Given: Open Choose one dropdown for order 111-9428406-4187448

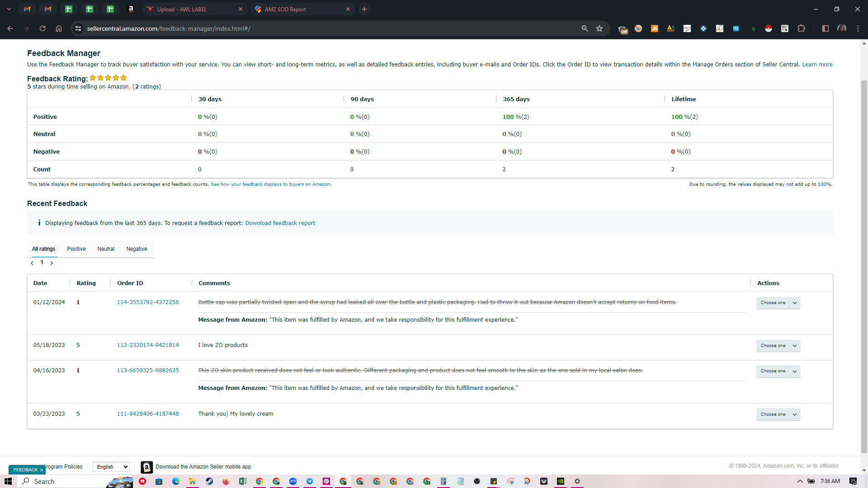Looking at the screenshot, I should click(778, 414).
